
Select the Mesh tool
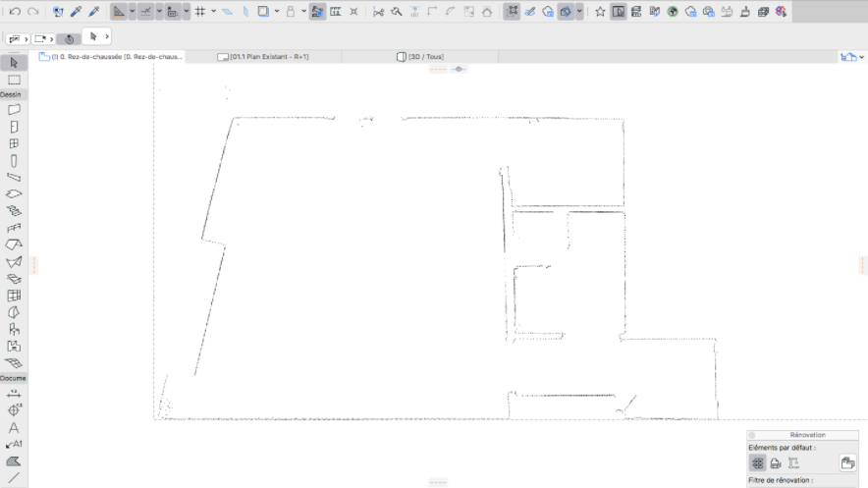[14, 363]
